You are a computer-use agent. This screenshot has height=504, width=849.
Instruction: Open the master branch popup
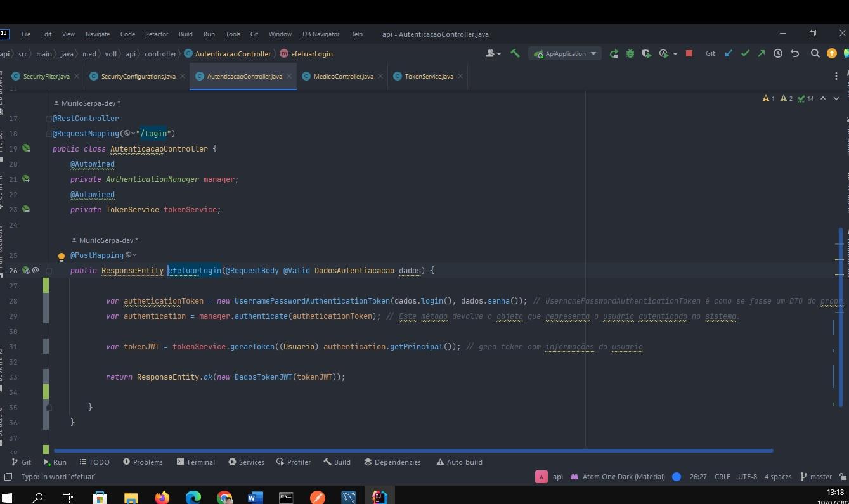(x=816, y=477)
